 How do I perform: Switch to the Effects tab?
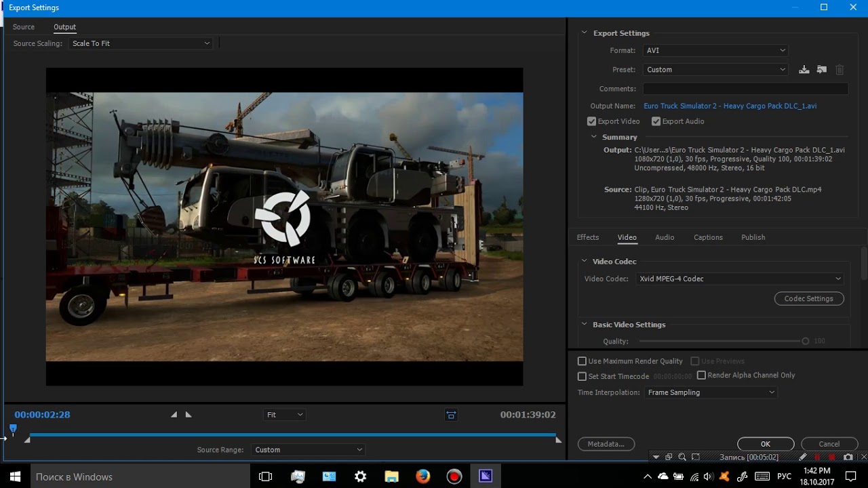pyautogui.click(x=588, y=237)
